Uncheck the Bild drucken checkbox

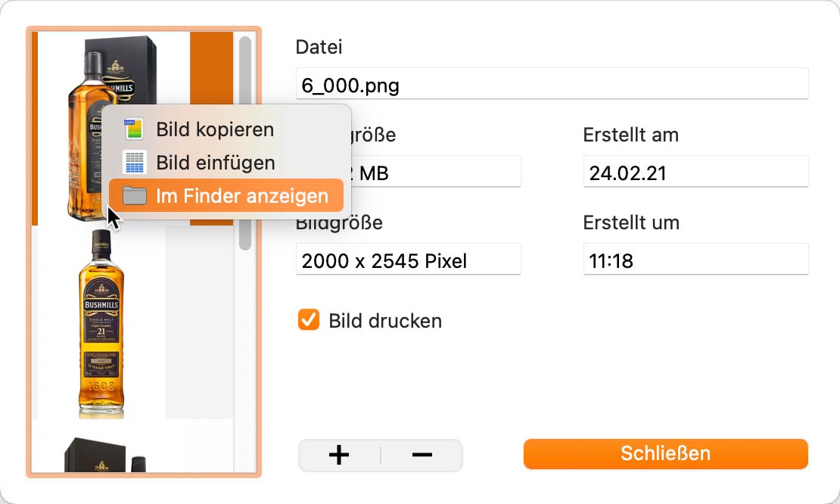click(309, 320)
